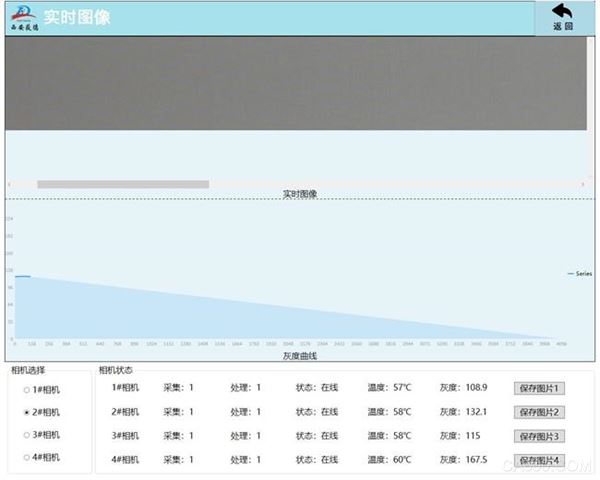
Task: Click the 温度: 60℃ reading
Action: [x=389, y=459]
